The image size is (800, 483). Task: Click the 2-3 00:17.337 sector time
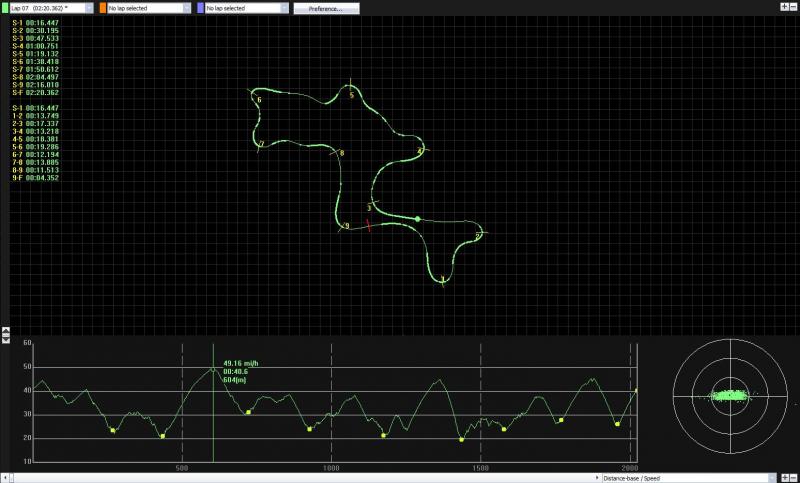(35, 123)
